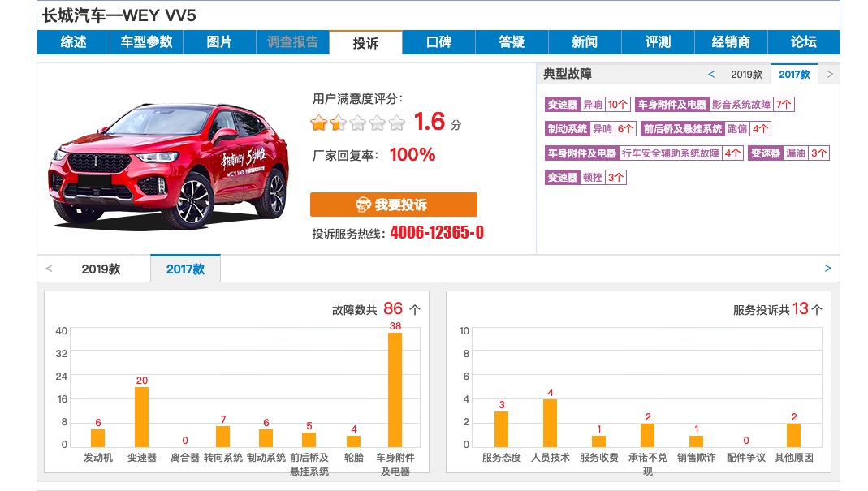
Task: Open the 新闻 tab
Action: coord(585,42)
